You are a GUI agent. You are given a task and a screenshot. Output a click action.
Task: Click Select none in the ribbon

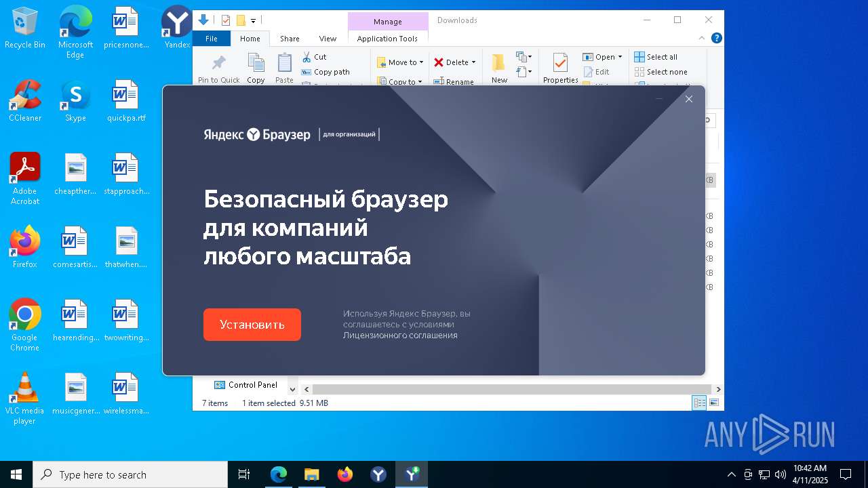click(x=660, y=72)
